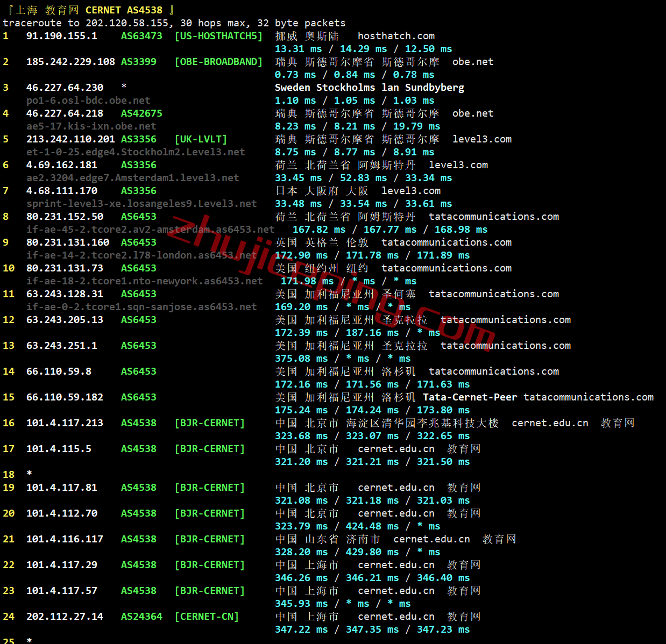Click the location text "英国 英格兰 伦敦"
666x644 pixels.
[x=322, y=242]
